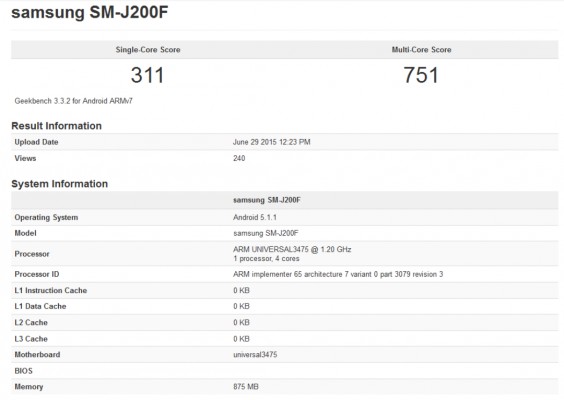Select the 'L2 Cache' label
This screenshot has width=564, height=400.
[31, 322]
